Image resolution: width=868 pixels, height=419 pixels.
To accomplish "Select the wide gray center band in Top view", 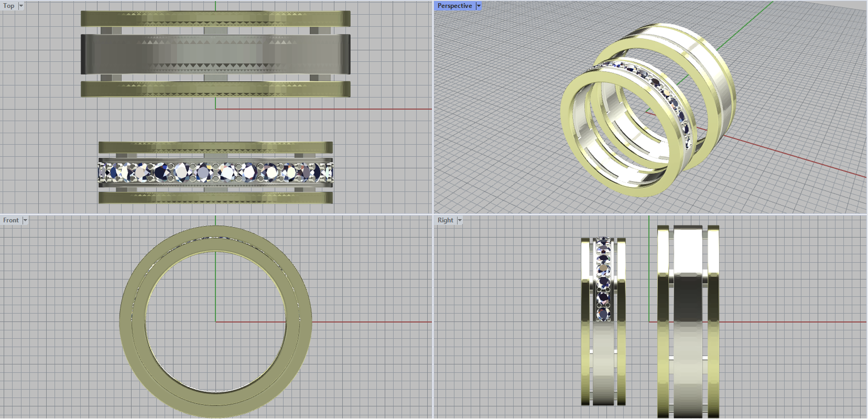I will [215, 54].
